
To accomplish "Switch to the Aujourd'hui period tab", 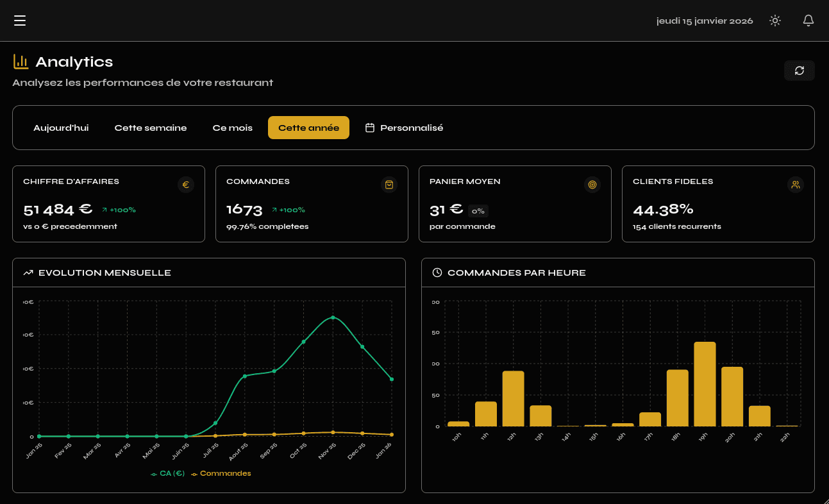I will pyautogui.click(x=61, y=128).
